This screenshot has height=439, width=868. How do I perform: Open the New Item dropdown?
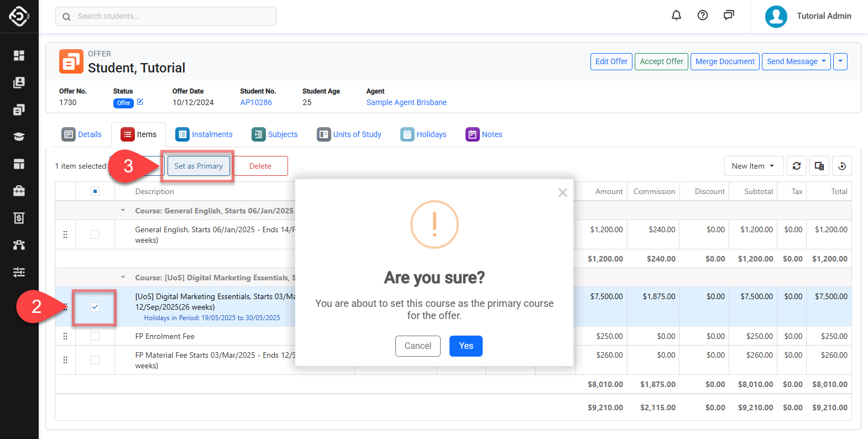(753, 166)
